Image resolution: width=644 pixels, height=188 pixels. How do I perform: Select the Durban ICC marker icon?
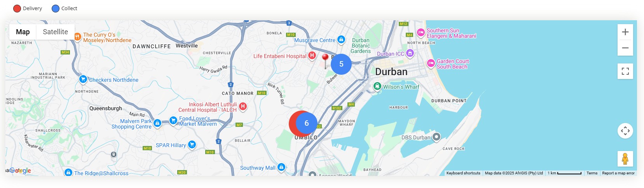click(410, 53)
